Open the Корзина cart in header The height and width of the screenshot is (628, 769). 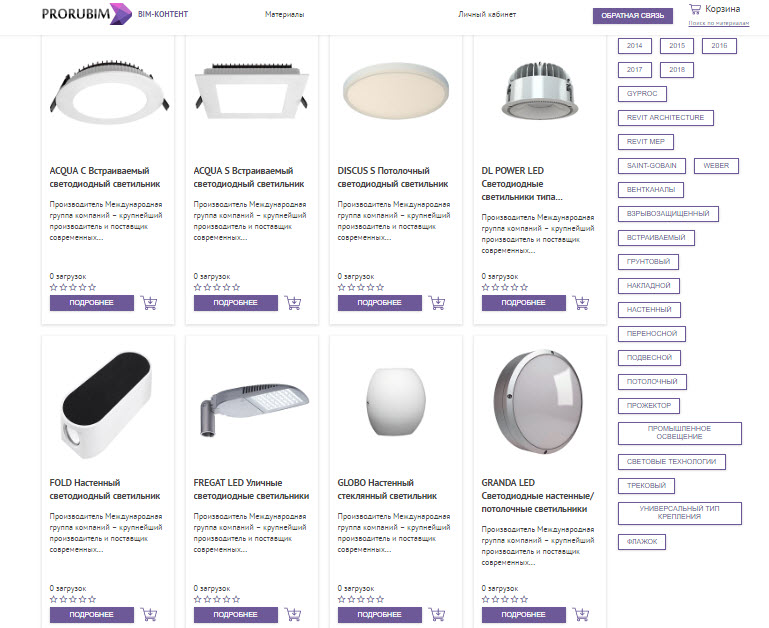(x=715, y=9)
